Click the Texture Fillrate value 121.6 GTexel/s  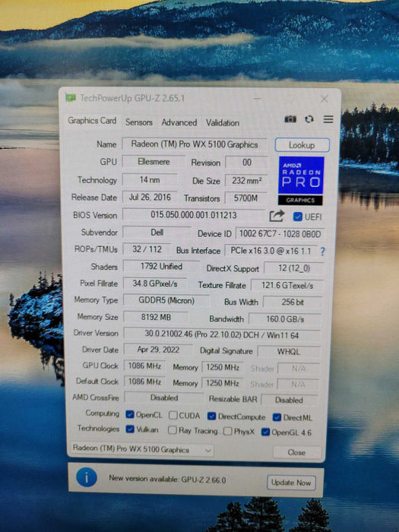(287, 285)
